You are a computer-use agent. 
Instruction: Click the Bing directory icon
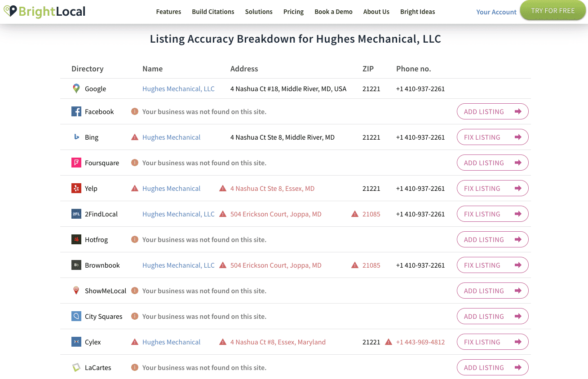76,137
